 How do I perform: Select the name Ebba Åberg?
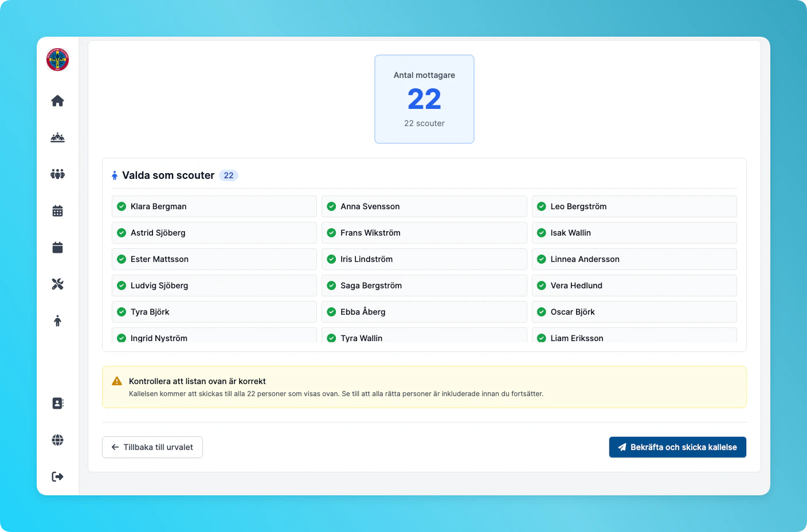[x=363, y=312]
